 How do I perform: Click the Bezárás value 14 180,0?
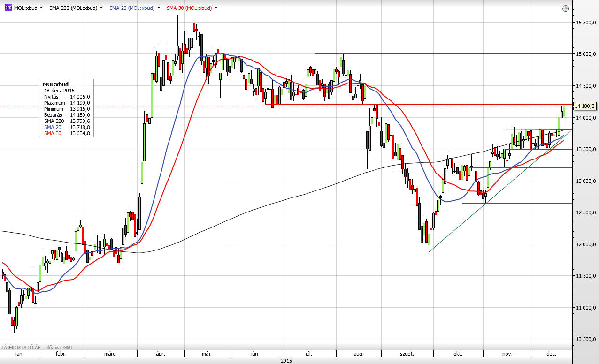[x=80, y=115]
